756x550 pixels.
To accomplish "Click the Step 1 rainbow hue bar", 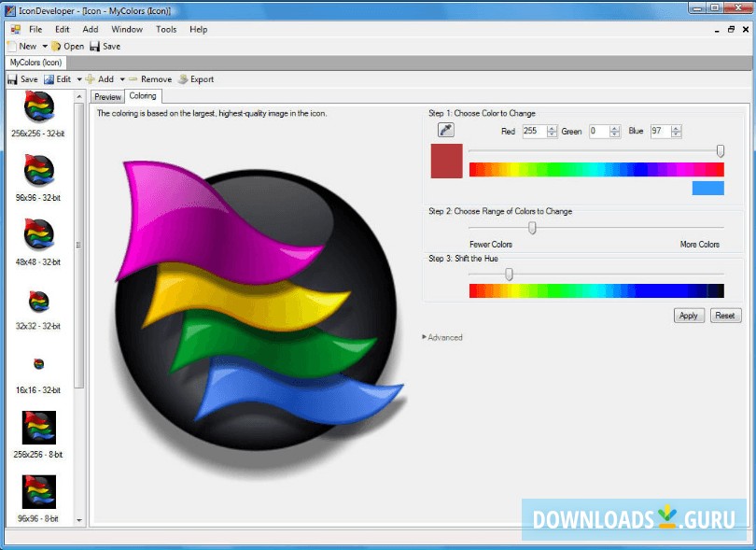I will (x=596, y=169).
